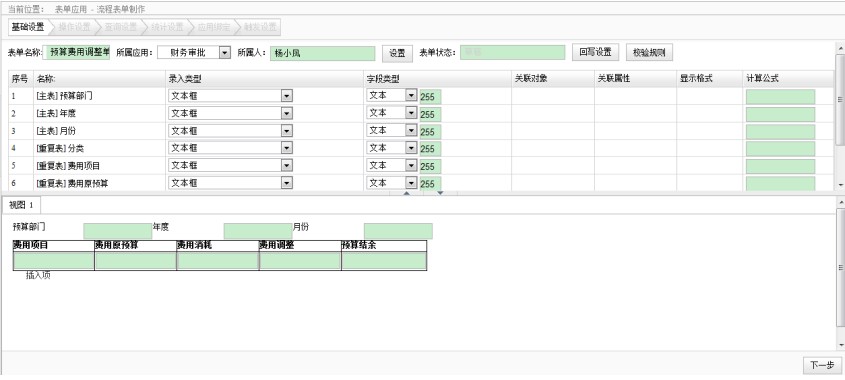845x380 pixels.
Task: Click the 255 length field for 月份
Action: coord(430,132)
